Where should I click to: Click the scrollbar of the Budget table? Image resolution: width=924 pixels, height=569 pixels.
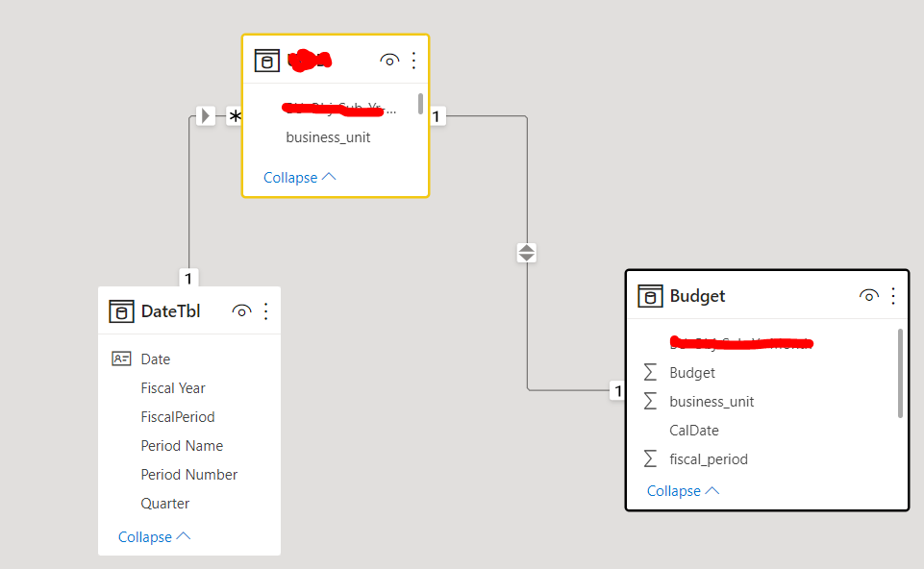tap(900, 374)
